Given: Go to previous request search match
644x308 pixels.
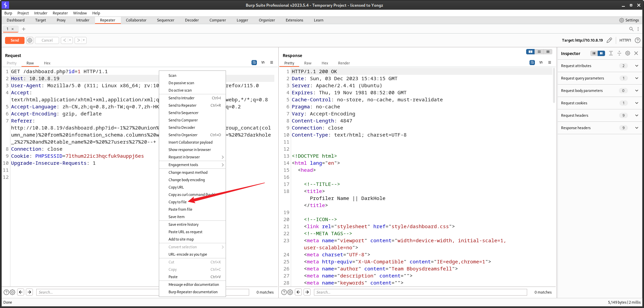Looking at the screenshot, I should (21, 292).
